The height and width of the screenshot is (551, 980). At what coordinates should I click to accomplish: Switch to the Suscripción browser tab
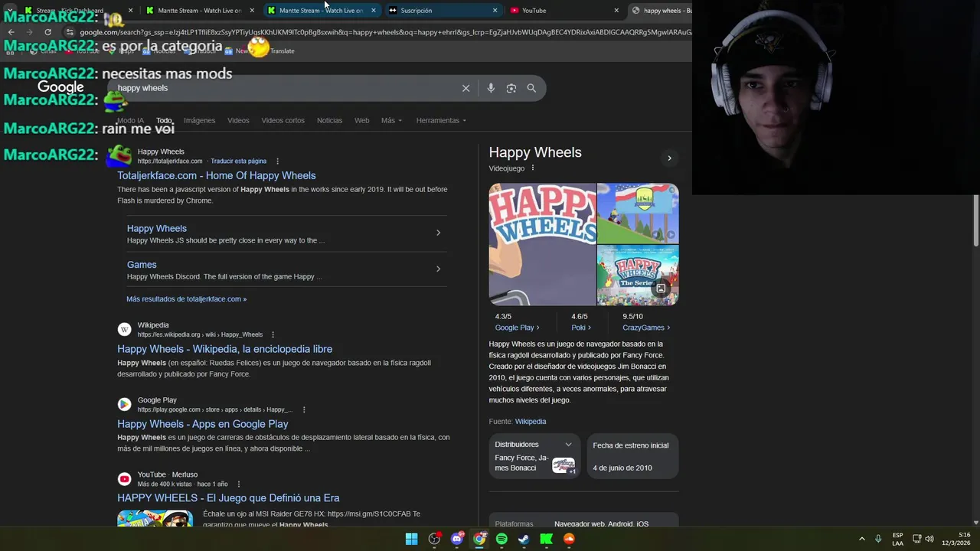pyautogui.click(x=444, y=11)
